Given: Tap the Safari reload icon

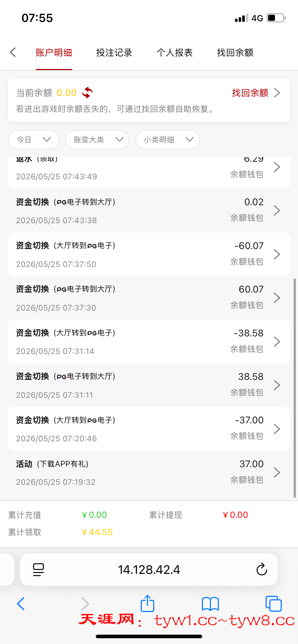Looking at the screenshot, I should pyautogui.click(x=262, y=570).
